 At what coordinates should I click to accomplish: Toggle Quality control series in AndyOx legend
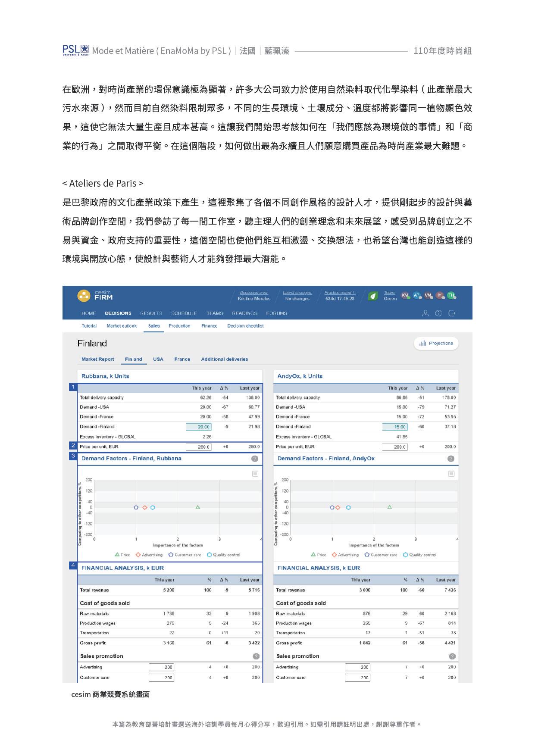(419, 555)
